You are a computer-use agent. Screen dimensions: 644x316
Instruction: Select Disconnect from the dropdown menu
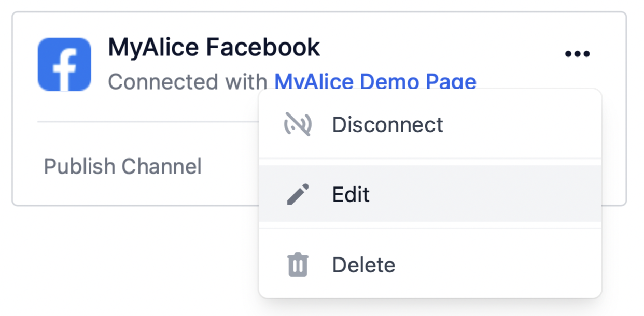coord(387,124)
